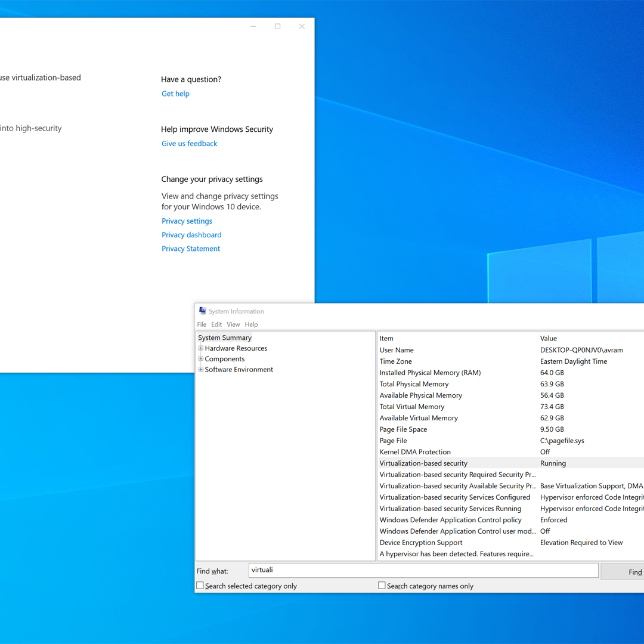644x644 pixels.
Task: Click the DESKTOP-QP0NJV0\avram value
Action: 581,350
